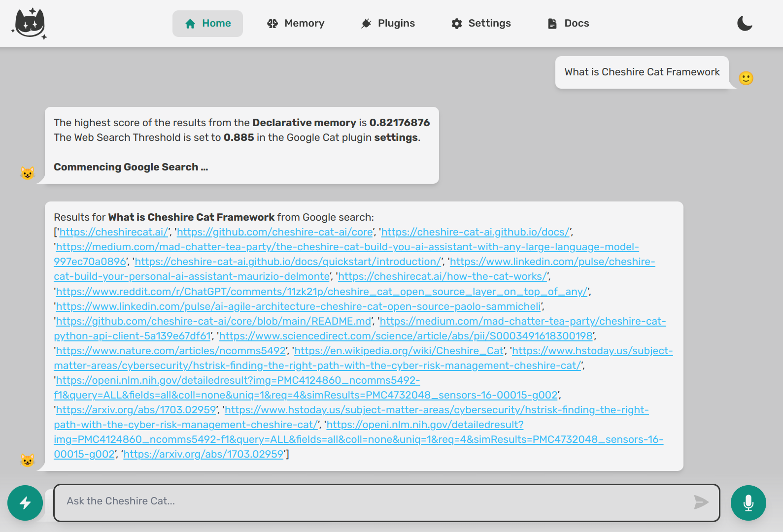Focus the Ask the Cheshire Cat input
The image size is (783, 532).
coord(387,503)
